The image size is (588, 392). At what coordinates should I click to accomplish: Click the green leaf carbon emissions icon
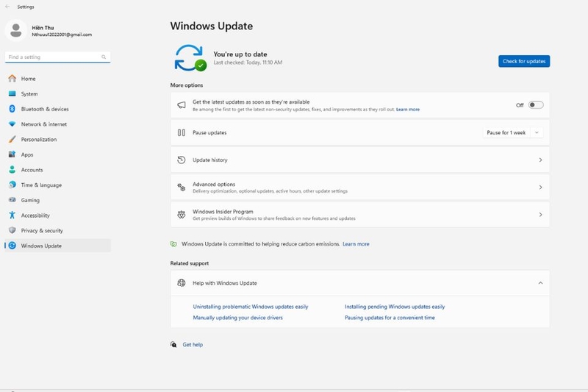pyautogui.click(x=173, y=244)
